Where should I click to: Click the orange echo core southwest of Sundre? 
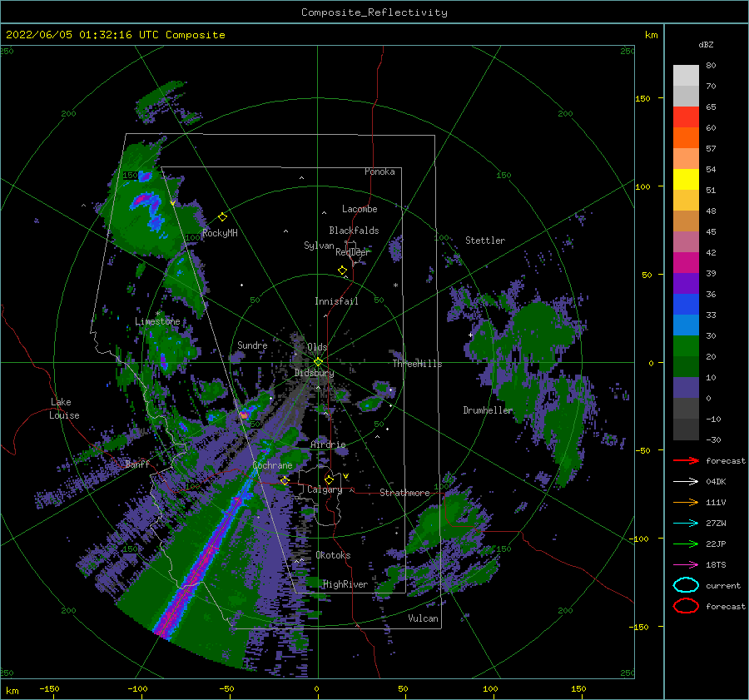tap(244, 415)
